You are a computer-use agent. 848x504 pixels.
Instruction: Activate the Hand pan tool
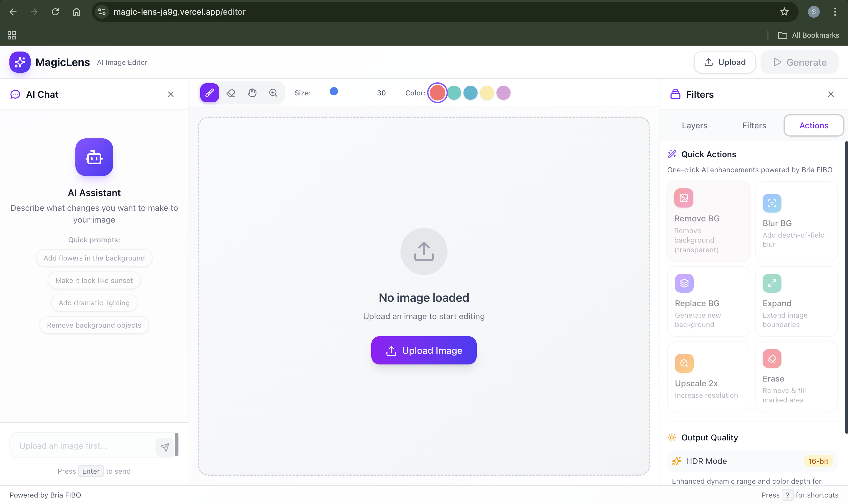(252, 93)
